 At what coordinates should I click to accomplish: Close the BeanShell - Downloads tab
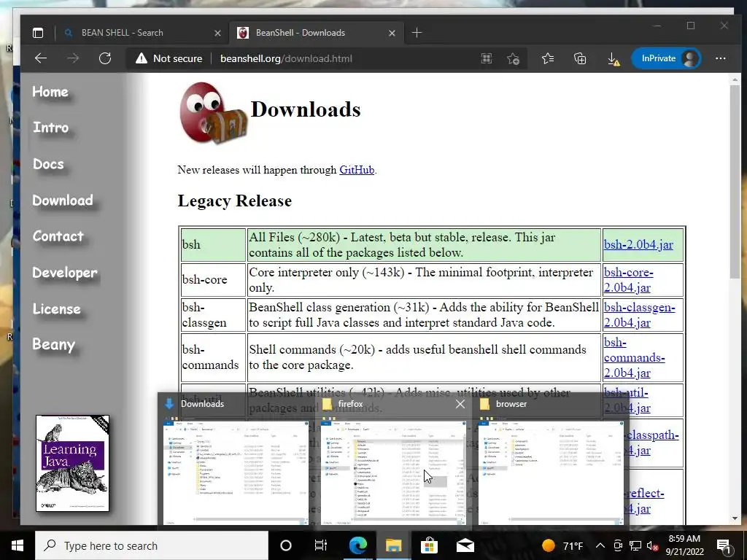[x=392, y=33]
